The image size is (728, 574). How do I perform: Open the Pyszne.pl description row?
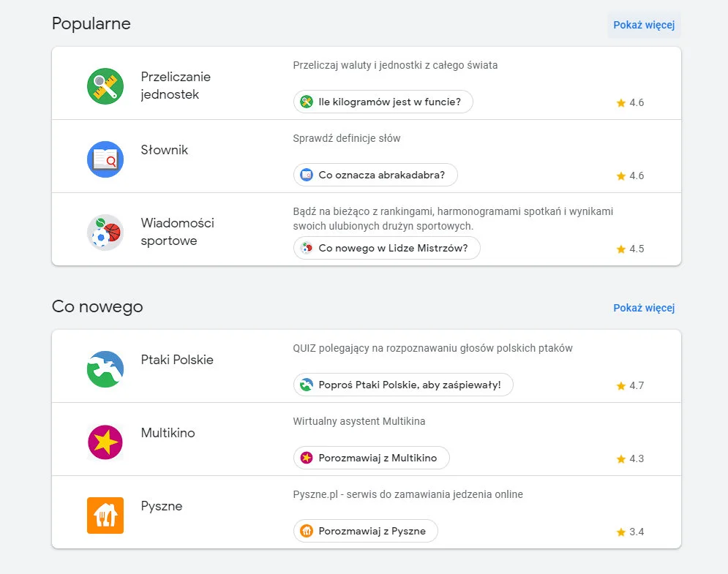[x=408, y=494]
